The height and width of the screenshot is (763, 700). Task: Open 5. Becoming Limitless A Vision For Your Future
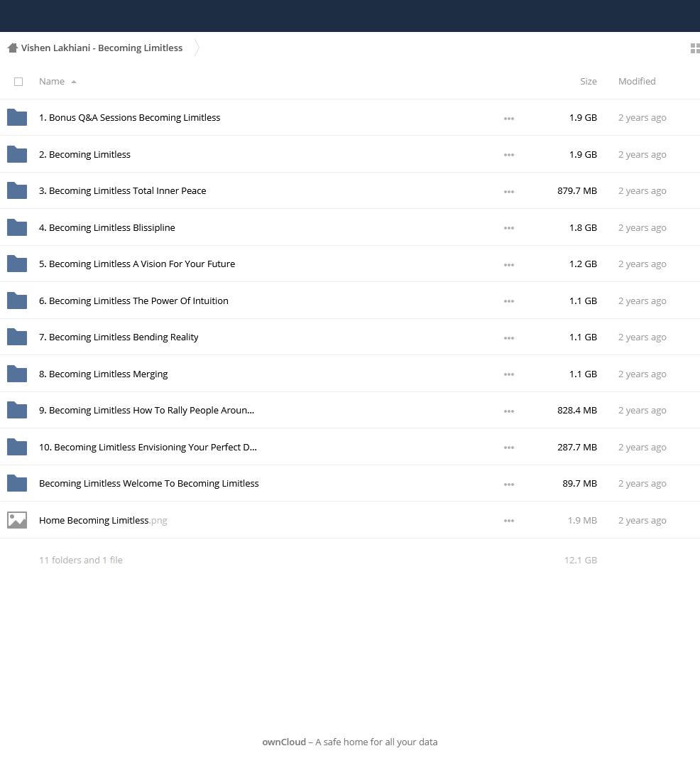pos(137,264)
